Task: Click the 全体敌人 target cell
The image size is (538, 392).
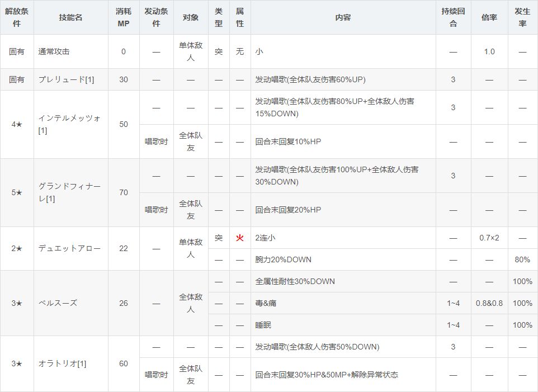Action: pos(191,303)
